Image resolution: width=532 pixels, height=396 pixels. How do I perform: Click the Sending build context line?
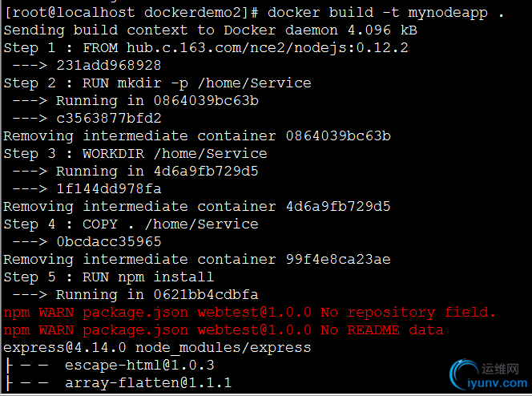211,30
